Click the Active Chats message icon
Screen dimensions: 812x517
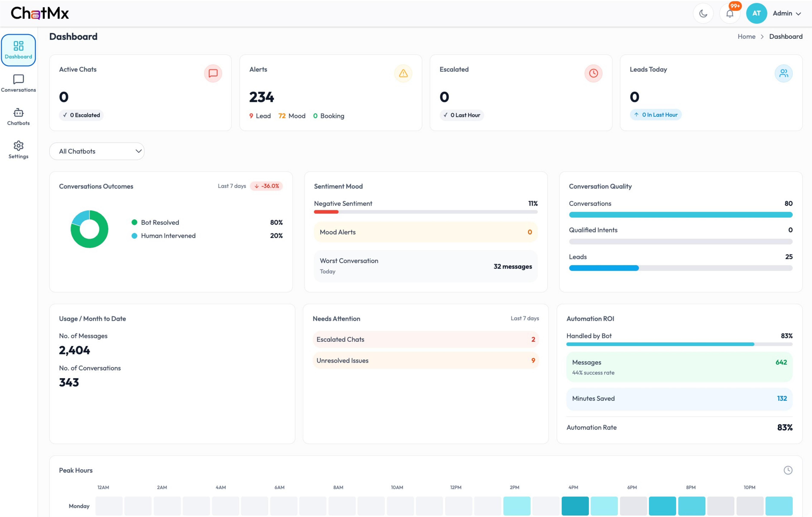point(213,73)
